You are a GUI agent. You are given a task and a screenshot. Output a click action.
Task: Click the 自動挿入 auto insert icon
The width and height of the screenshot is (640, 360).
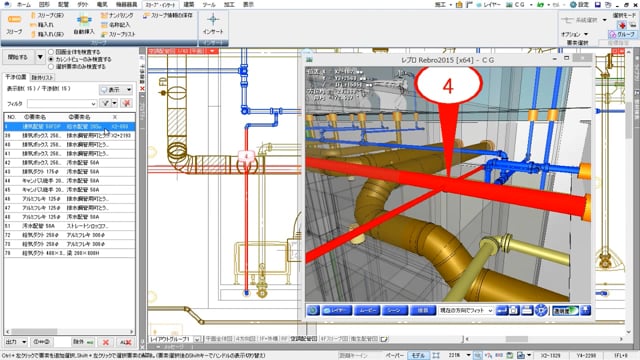click(x=84, y=24)
